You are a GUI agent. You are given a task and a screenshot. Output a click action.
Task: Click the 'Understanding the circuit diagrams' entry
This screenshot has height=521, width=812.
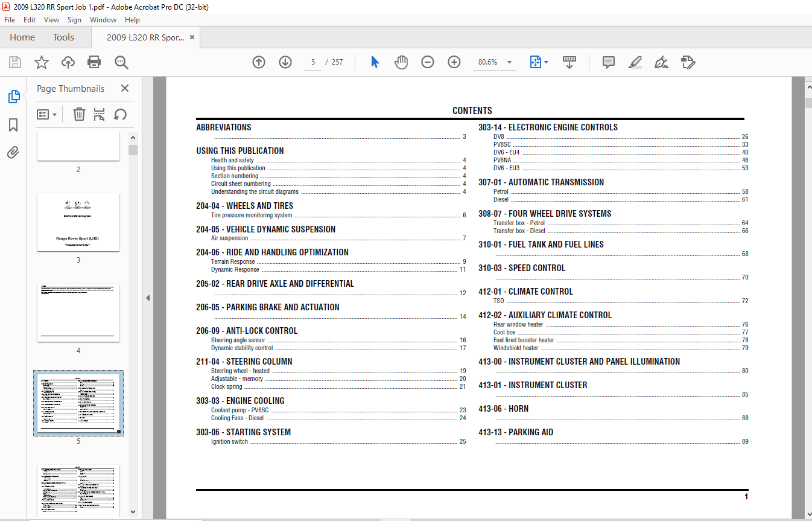[255, 192]
